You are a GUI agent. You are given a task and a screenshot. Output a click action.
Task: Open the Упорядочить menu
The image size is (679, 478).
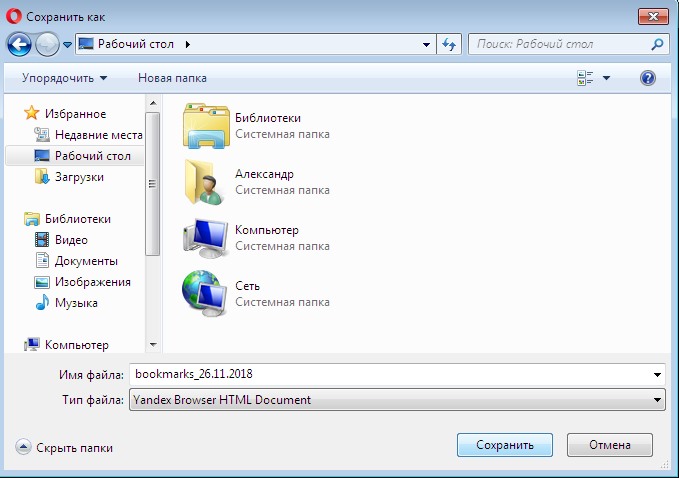click(x=65, y=78)
